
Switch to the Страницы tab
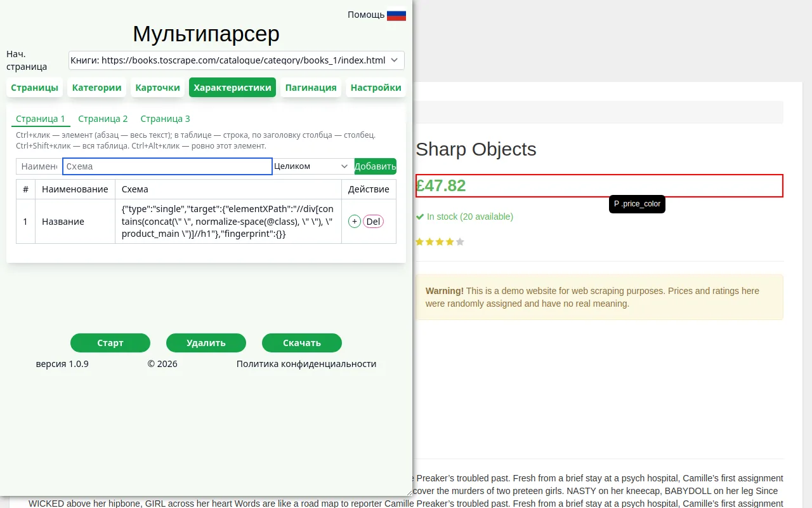pyautogui.click(x=34, y=88)
